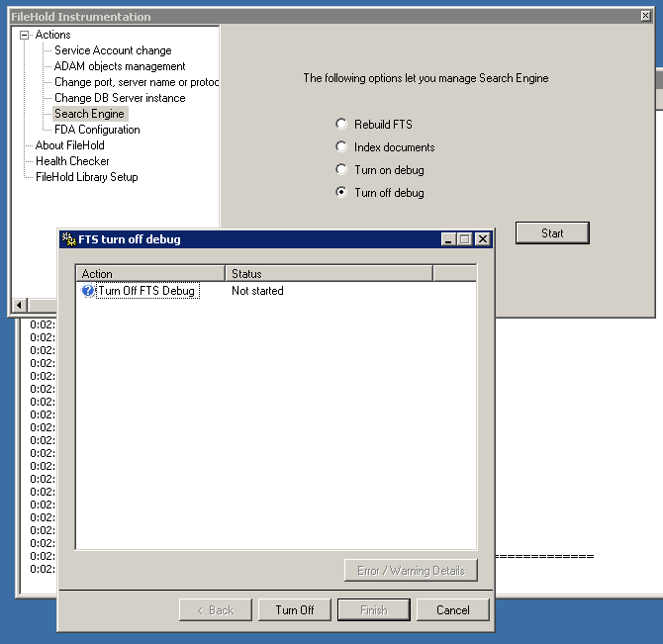The width and height of the screenshot is (663, 644).
Task: Click the Finish button
Action: point(374,609)
